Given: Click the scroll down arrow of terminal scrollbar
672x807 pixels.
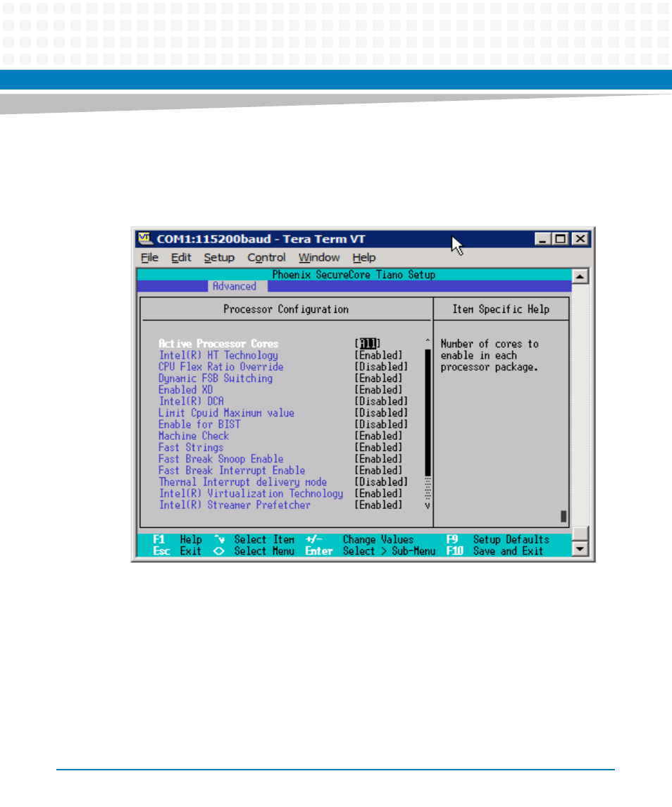Looking at the screenshot, I should pos(580,549).
